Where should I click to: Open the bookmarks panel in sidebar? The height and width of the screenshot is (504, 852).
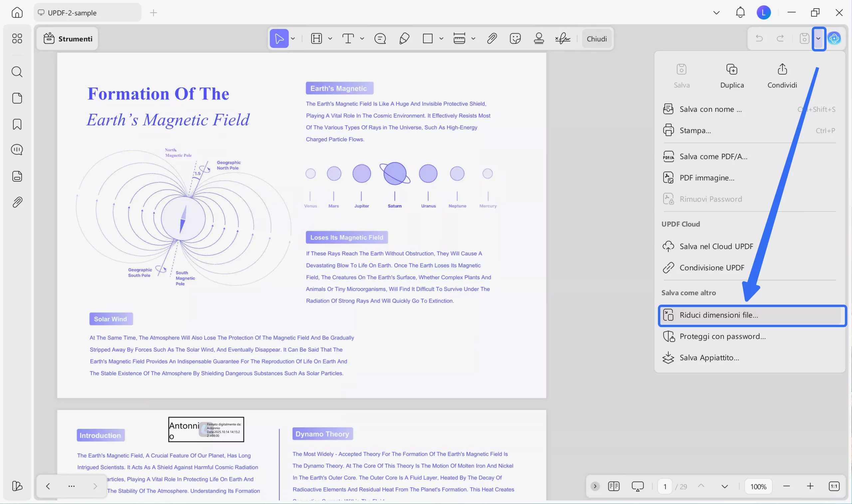coord(17,124)
